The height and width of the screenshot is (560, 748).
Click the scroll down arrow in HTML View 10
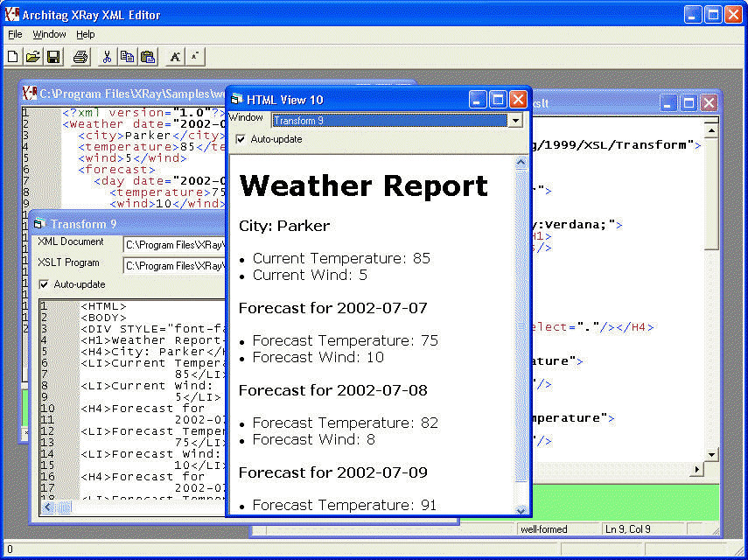521,510
